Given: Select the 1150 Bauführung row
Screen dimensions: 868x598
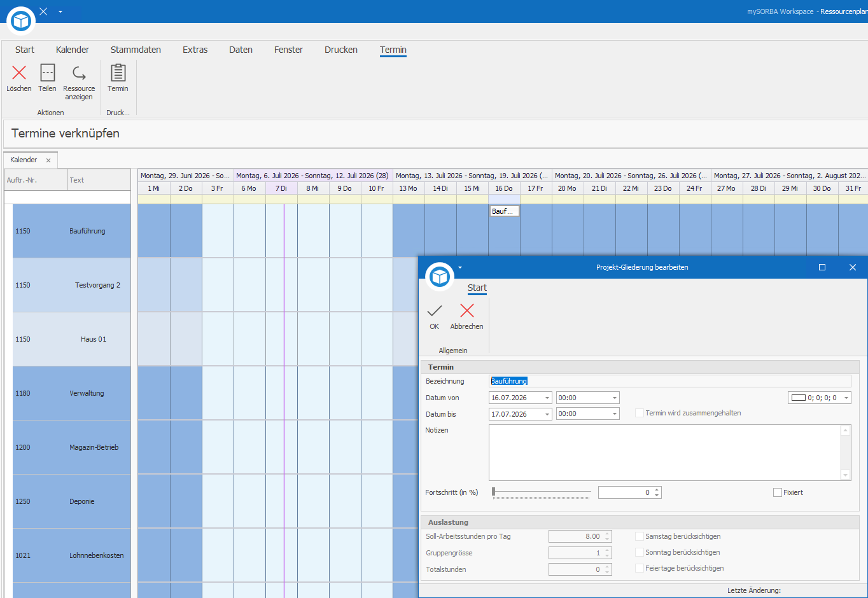Looking at the screenshot, I should 71,231.
